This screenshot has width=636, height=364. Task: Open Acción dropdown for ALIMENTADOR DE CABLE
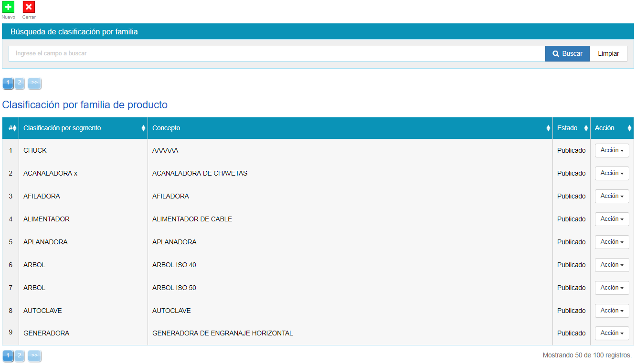coord(612,219)
